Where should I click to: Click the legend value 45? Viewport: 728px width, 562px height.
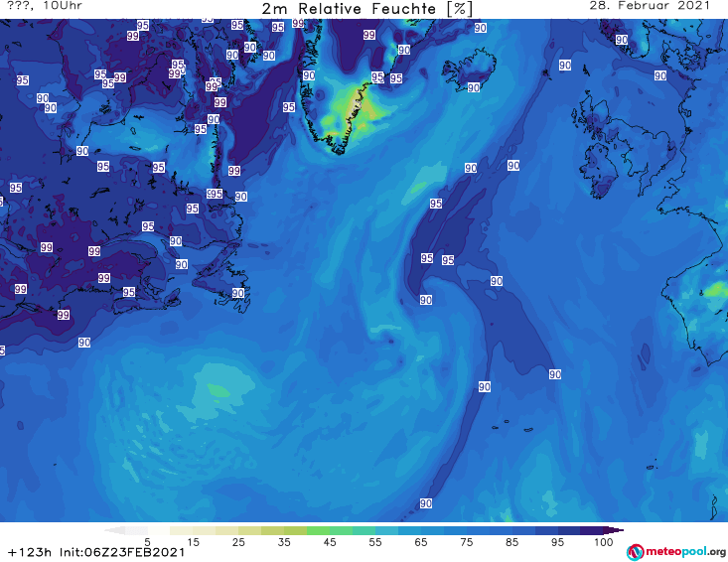pyautogui.click(x=330, y=542)
